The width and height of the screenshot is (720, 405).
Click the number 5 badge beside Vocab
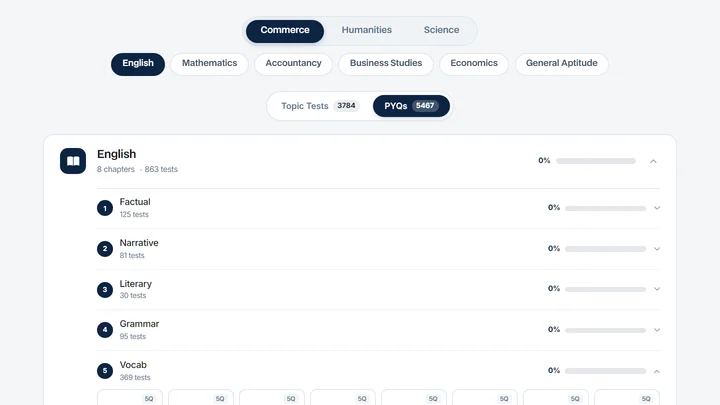point(105,371)
